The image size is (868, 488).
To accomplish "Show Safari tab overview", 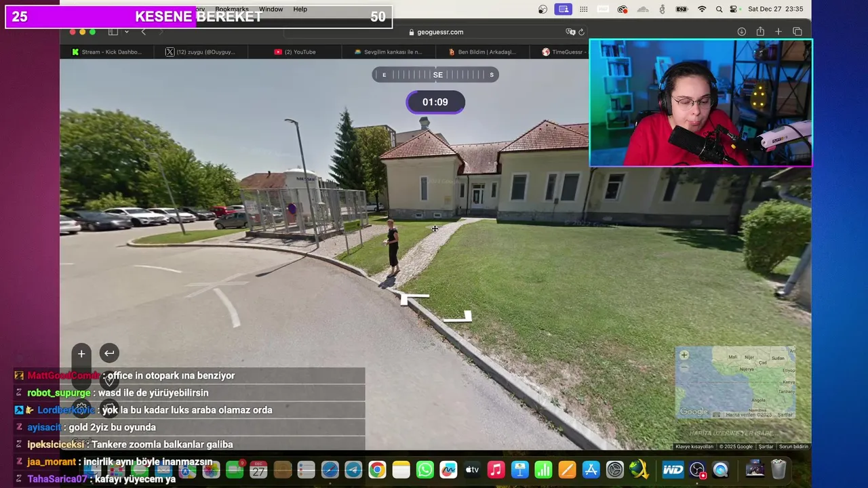I will tap(797, 32).
